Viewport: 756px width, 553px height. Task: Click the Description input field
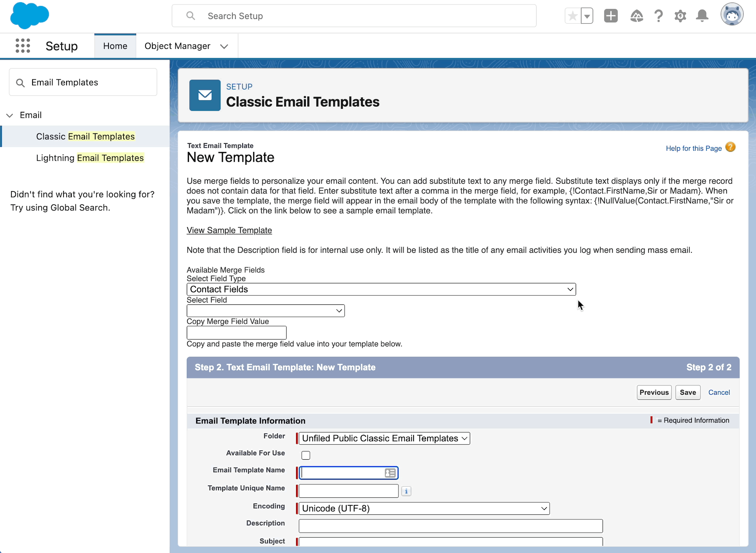(451, 526)
